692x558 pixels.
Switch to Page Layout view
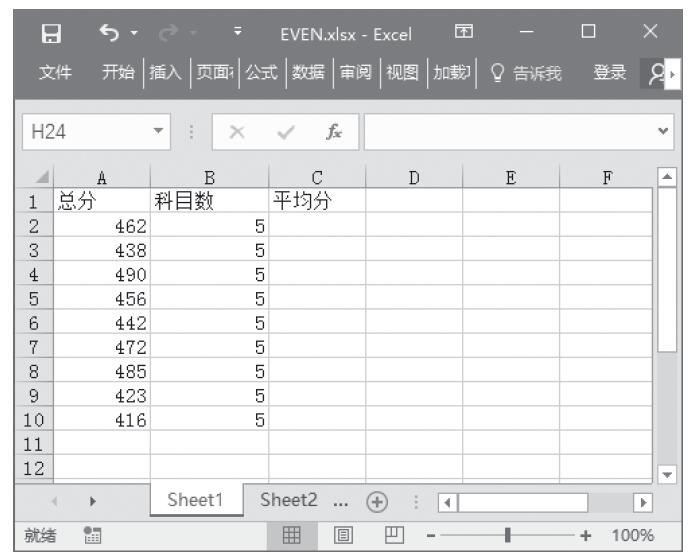(x=345, y=536)
